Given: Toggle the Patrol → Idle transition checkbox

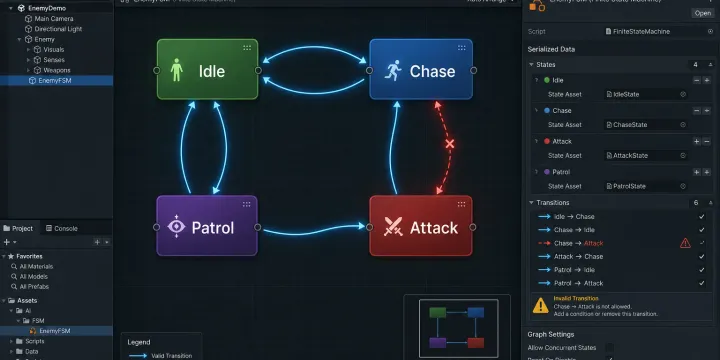Looking at the screenshot, I should coord(702,270).
